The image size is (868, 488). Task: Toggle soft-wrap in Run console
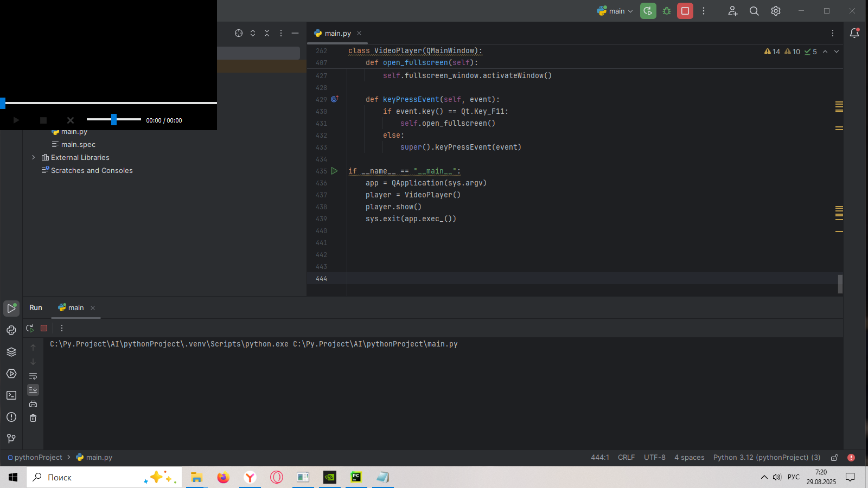(x=33, y=376)
